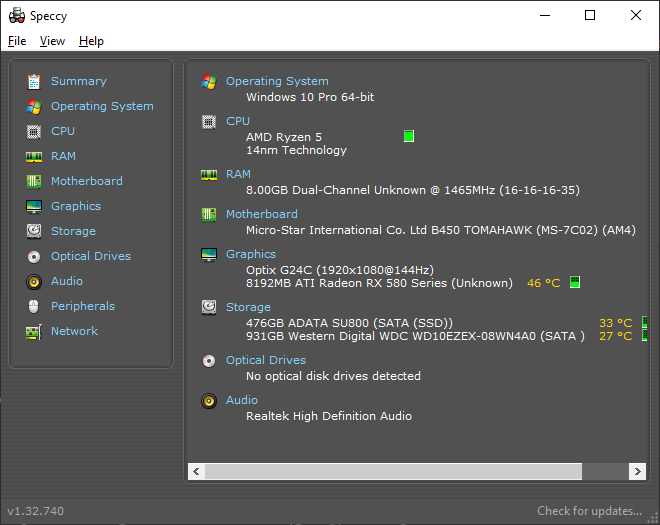Viewport: 660px width, 525px height.
Task: Click the green temperature indicator next to AMD Ryzen 5
Action: tap(409, 136)
